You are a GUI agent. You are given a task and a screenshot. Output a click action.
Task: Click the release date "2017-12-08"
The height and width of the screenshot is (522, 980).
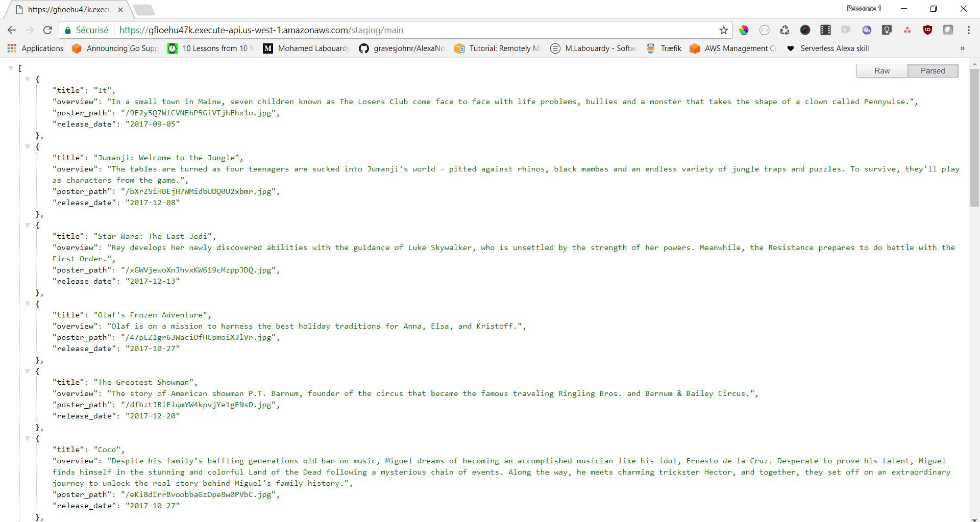click(x=153, y=203)
